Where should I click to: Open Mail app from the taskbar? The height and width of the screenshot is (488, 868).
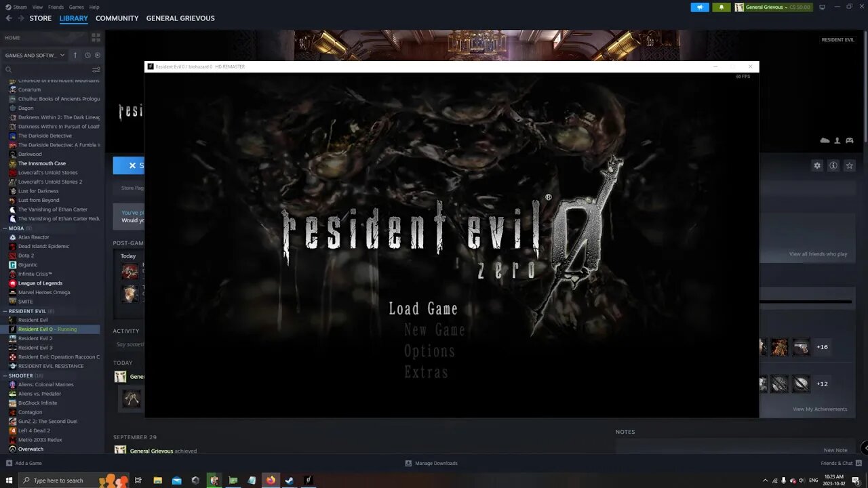(x=176, y=480)
